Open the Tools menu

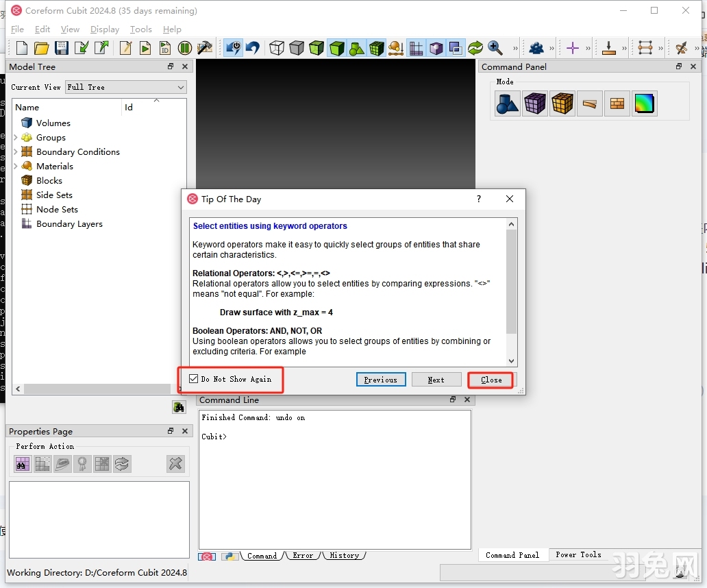point(140,29)
